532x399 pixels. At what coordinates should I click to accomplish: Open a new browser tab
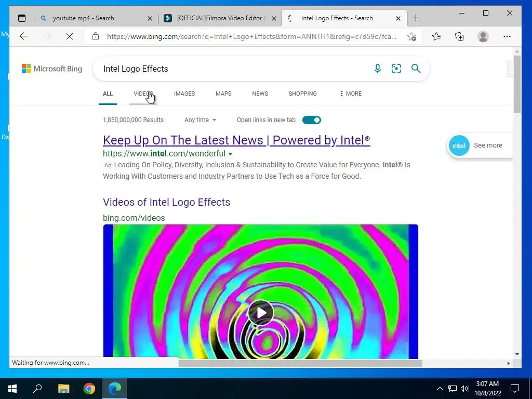coord(416,18)
